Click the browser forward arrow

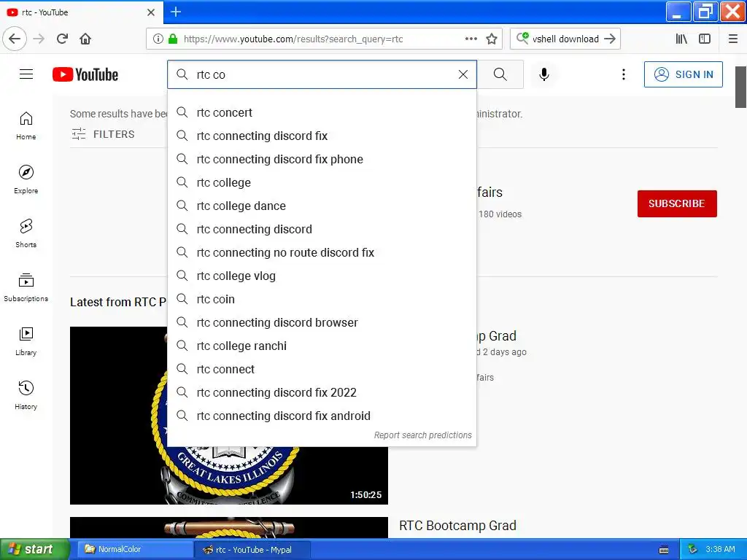pos(39,39)
